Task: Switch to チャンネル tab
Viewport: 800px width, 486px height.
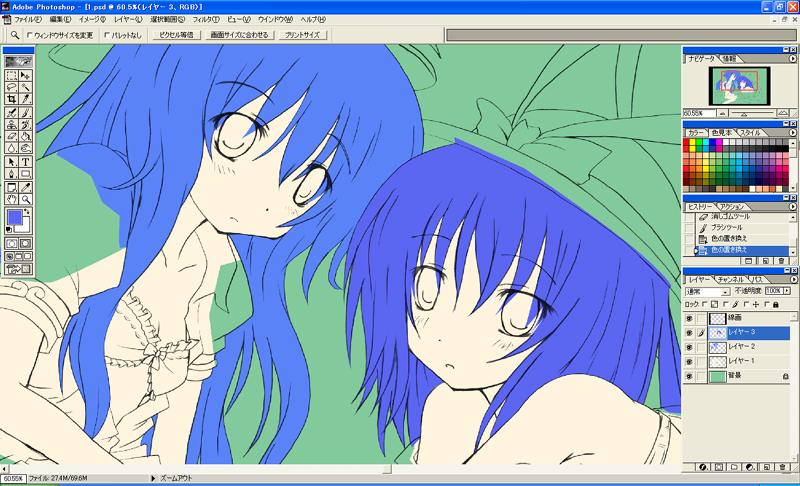Action: (731, 279)
